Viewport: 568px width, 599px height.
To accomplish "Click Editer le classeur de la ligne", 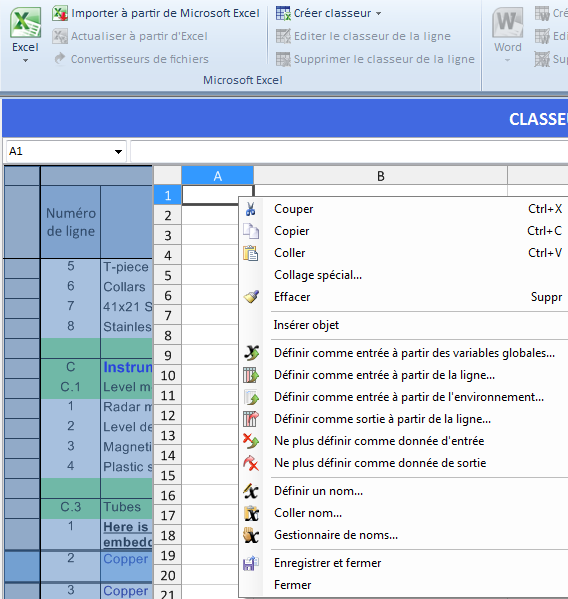I will (372, 36).
